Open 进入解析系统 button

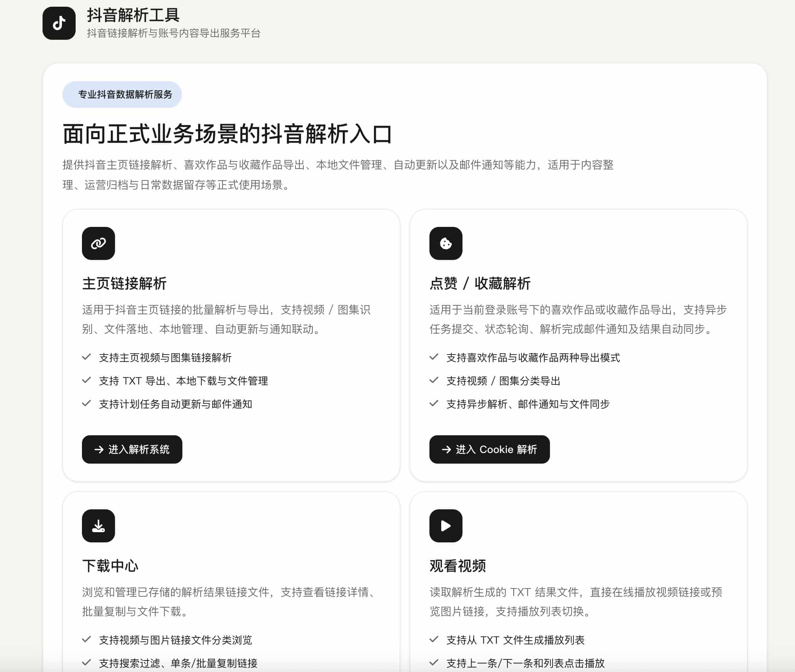point(132,449)
